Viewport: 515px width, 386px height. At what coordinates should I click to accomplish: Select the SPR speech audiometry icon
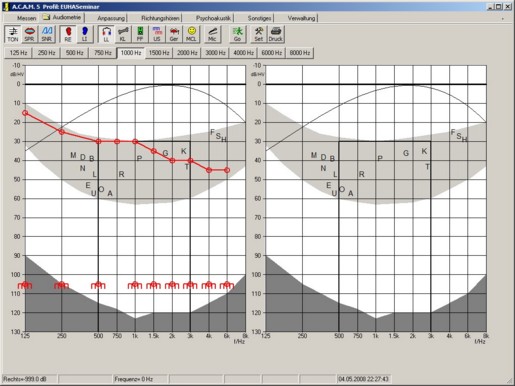(x=30, y=34)
